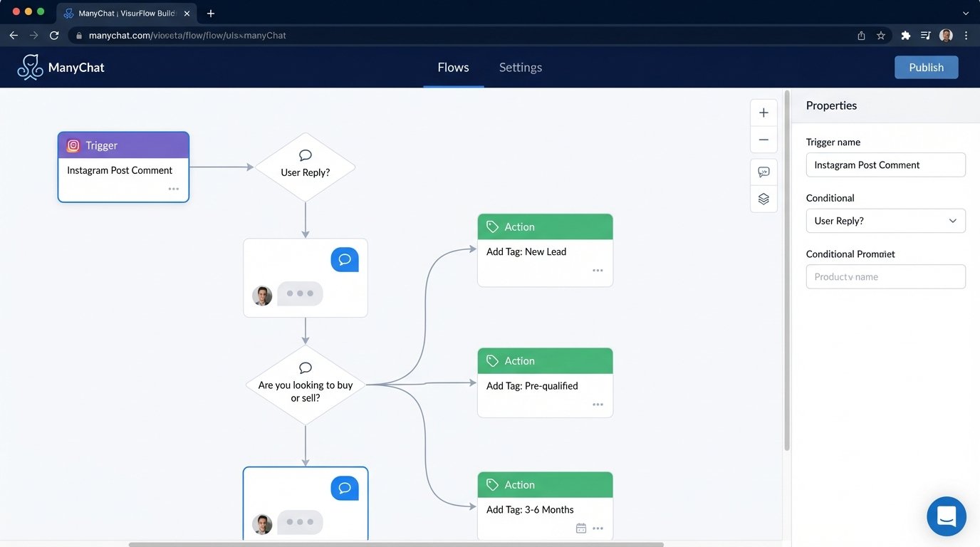This screenshot has height=547, width=980.
Task: Open the chat support widget
Action: (947, 516)
